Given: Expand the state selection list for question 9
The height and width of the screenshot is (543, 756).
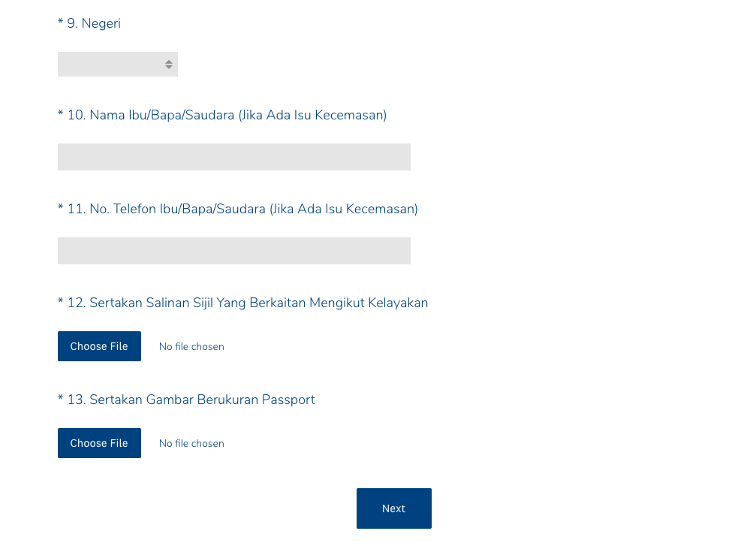Looking at the screenshot, I should 117,64.
